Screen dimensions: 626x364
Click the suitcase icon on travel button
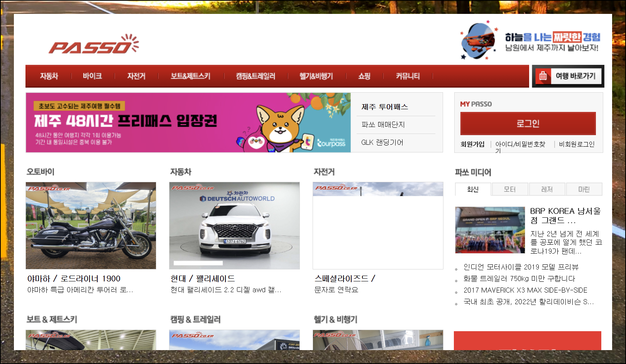[543, 76]
